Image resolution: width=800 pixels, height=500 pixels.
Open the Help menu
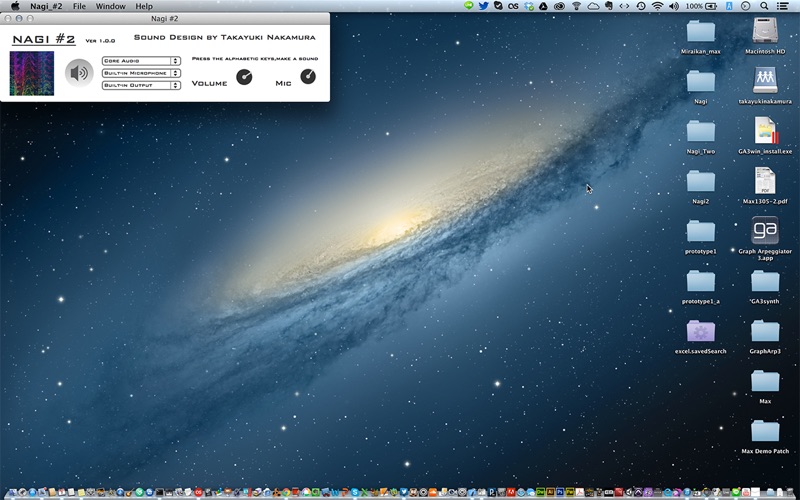(144, 6)
